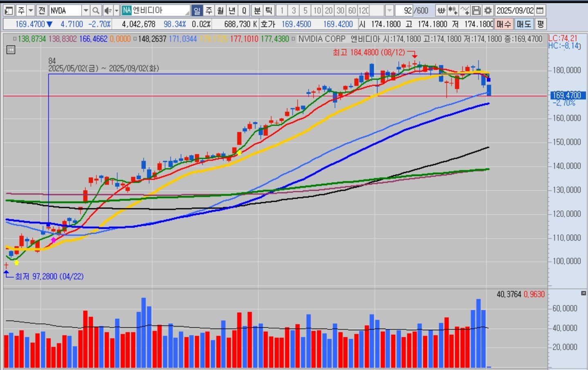Switch to the weekly (주) chart period
Image resolution: width=588 pixels, height=370 pixels.
tap(209, 10)
